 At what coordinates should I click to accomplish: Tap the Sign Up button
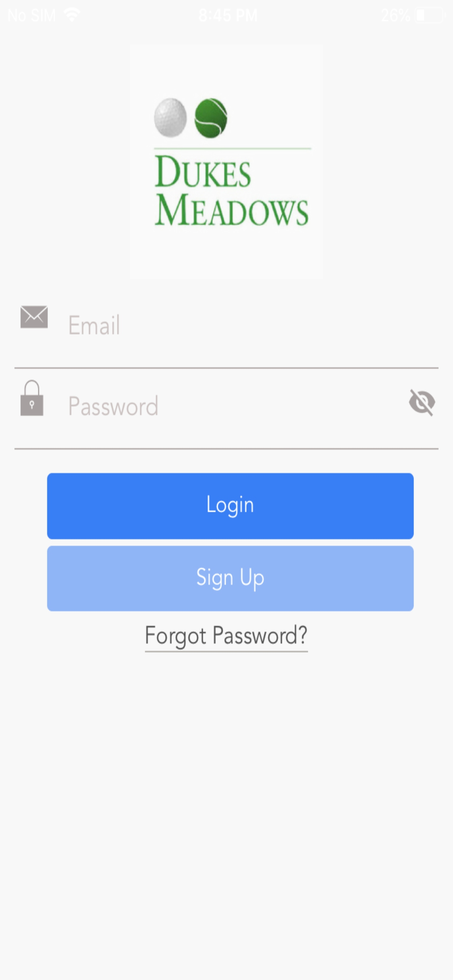pyautogui.click(x=230, y=578)
